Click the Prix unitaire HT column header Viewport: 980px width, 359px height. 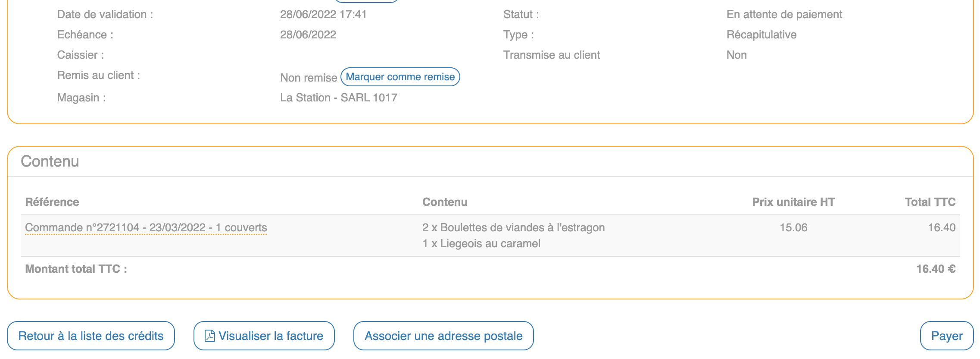[793, 202]
